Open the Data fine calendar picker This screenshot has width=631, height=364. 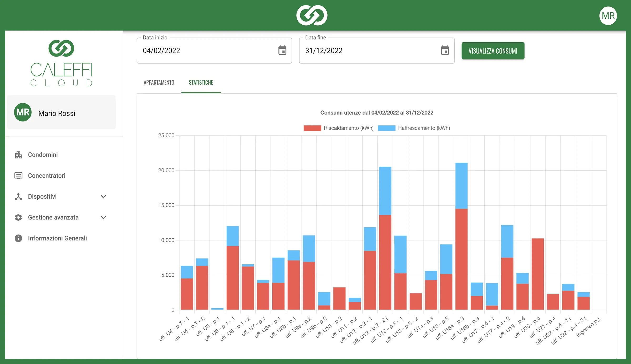point(445,50)
